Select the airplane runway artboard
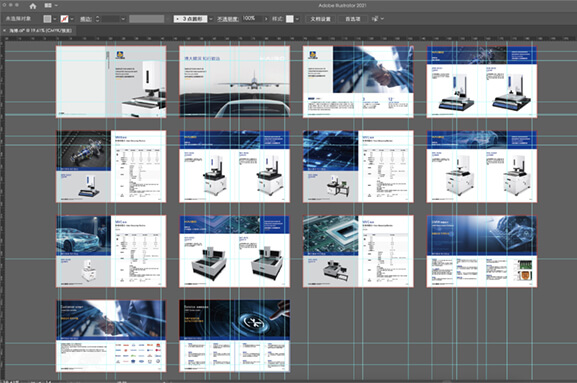Image resolution: width=577 pixels, height=383 pixels. tap(234, 82)
